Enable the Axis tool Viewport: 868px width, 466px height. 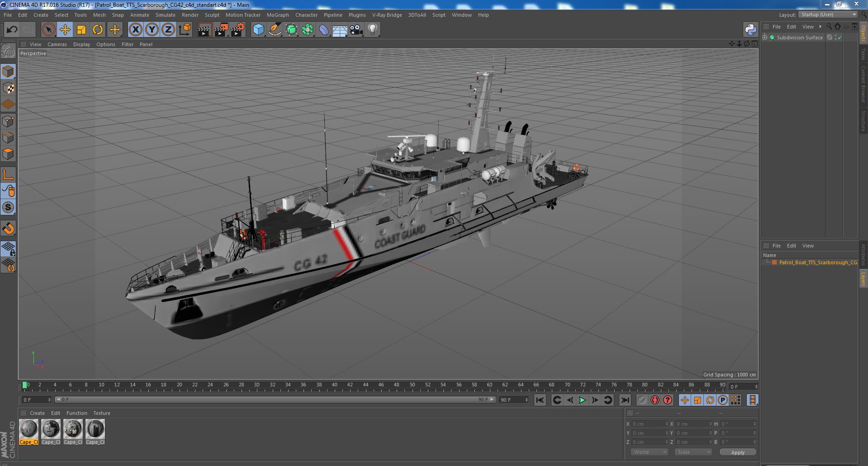point(8,175)
